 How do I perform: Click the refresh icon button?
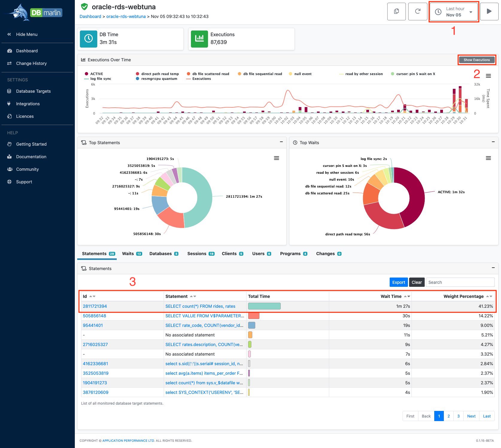click(x=417, y=11)
